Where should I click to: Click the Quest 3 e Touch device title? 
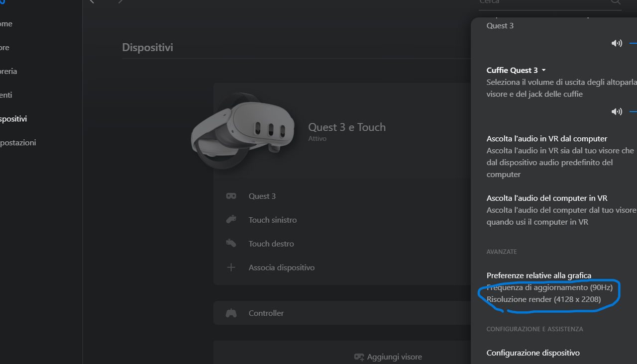click(x=347, y=127)
